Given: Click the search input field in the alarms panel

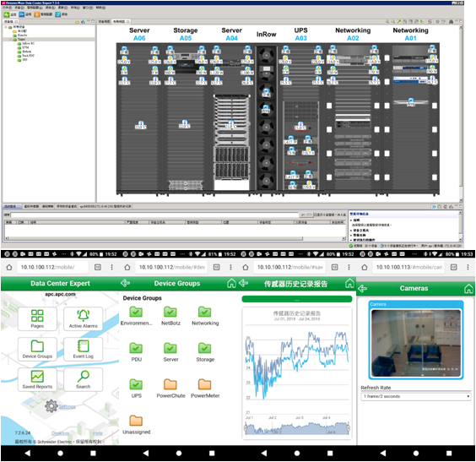Looking at the screenshot, I should click(x=154, y=215).
